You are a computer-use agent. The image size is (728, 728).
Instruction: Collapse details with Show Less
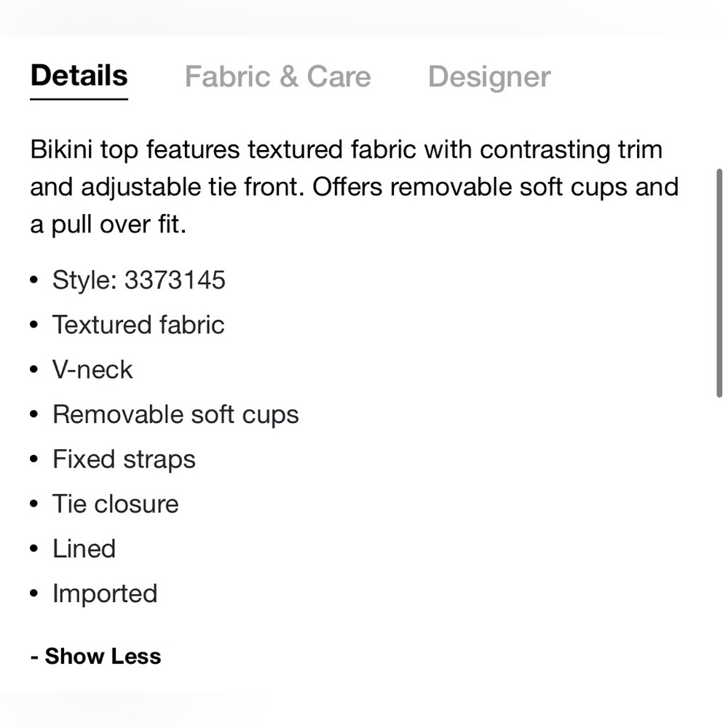tap(95, 656)
